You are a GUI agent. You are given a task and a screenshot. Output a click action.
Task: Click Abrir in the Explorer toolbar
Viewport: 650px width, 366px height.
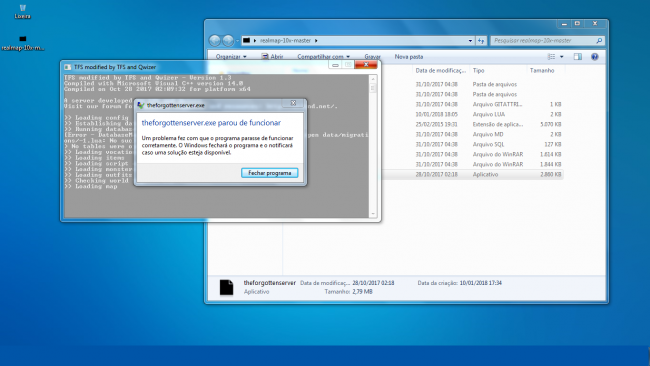[x=272, y=57]
